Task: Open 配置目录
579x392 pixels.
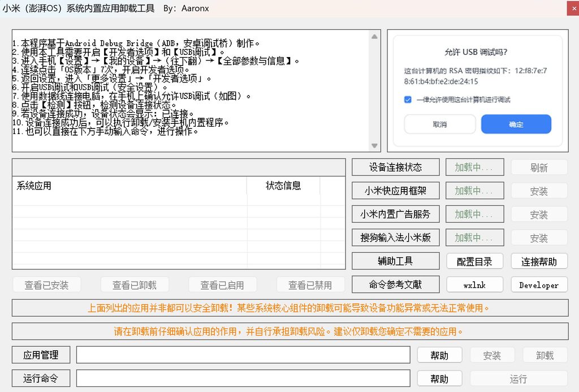Action: coord(474,261)
